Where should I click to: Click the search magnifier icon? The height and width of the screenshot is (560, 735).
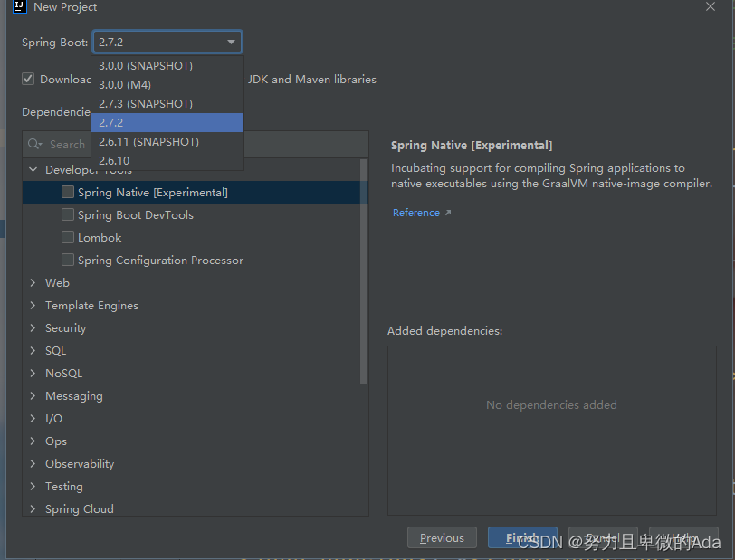(34, 144)
